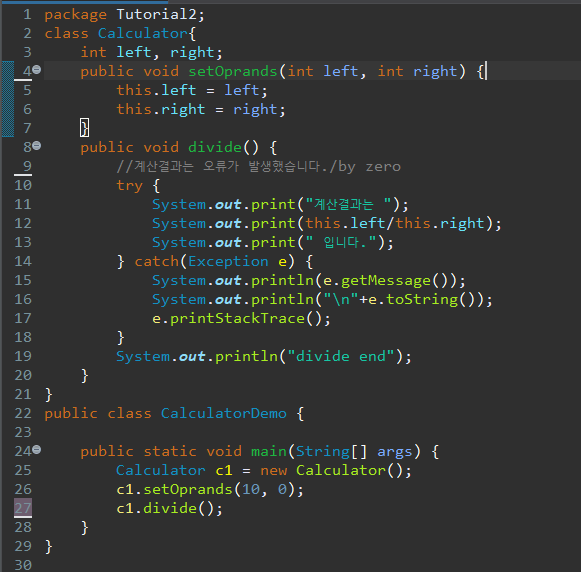Viewport: 581px width, 572px height.
Task: Click the 'static' keyword on line 24
Action: coord(170,452)
